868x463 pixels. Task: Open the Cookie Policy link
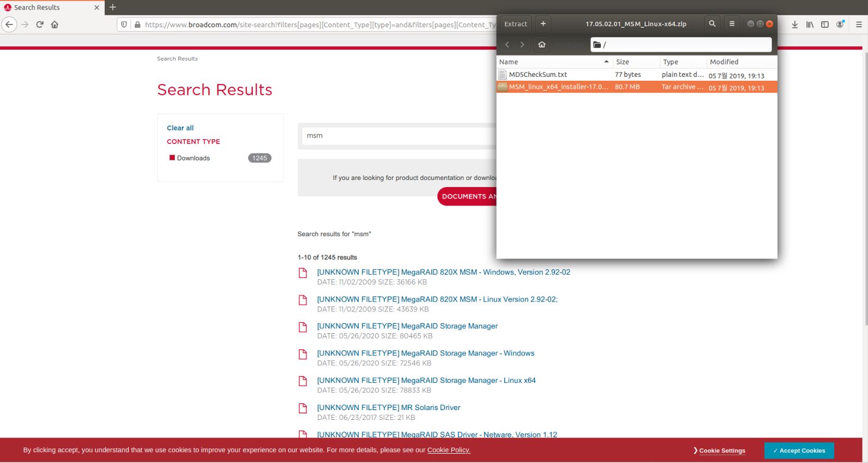[449, 450]
